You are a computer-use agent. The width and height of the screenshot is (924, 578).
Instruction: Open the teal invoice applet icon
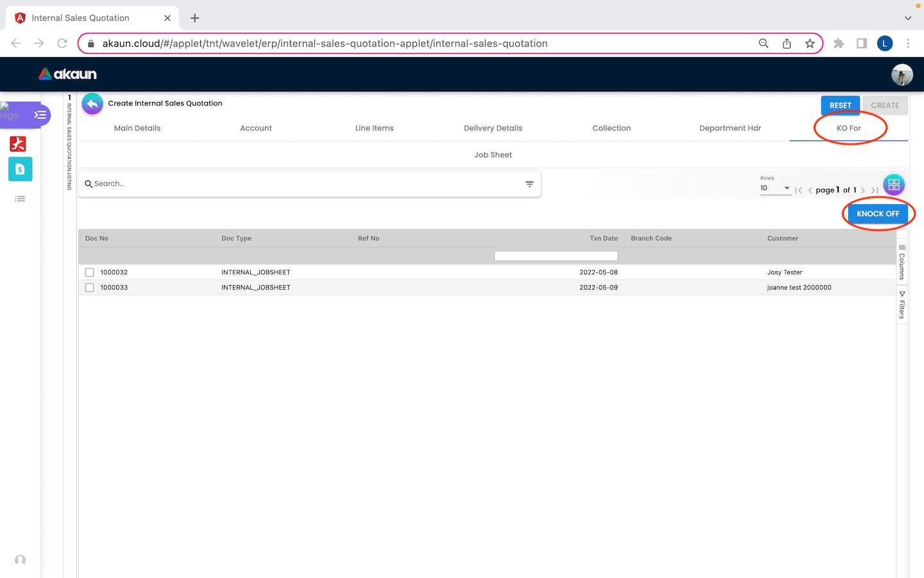[x=20, y=169]
